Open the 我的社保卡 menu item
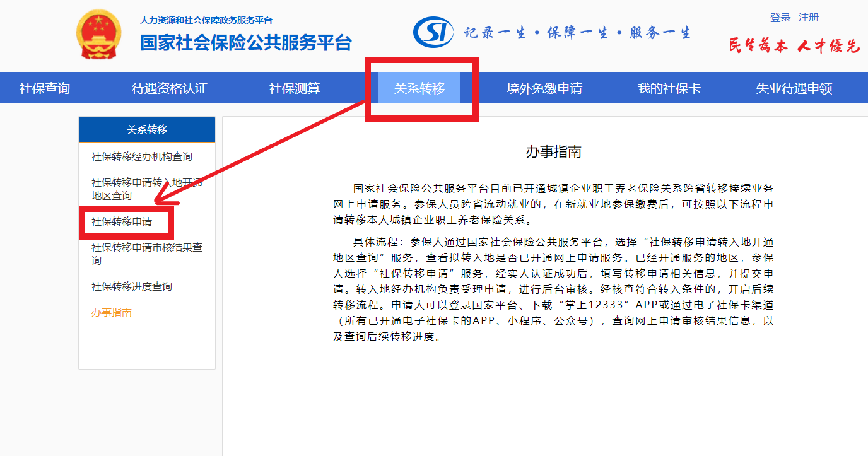This screenshot has width=868, height=456. click(669, 88)
